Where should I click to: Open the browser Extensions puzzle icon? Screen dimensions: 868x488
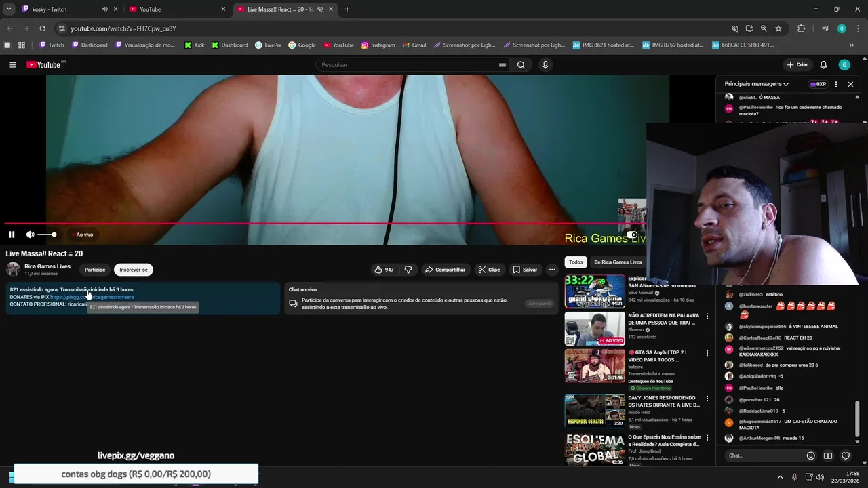click(802, 28)
